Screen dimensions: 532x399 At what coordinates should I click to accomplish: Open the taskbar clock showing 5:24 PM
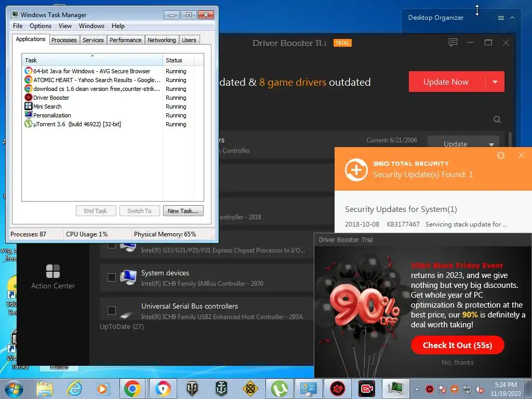point(506,389)
